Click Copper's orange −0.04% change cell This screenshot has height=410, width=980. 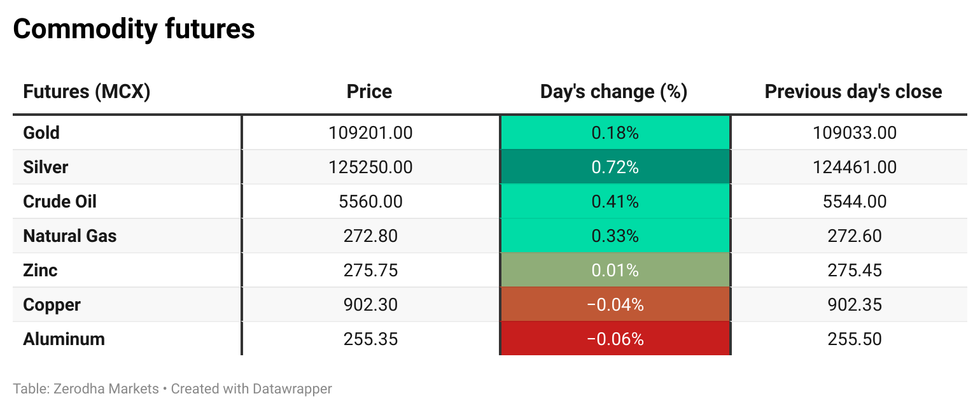pos(615,305)
